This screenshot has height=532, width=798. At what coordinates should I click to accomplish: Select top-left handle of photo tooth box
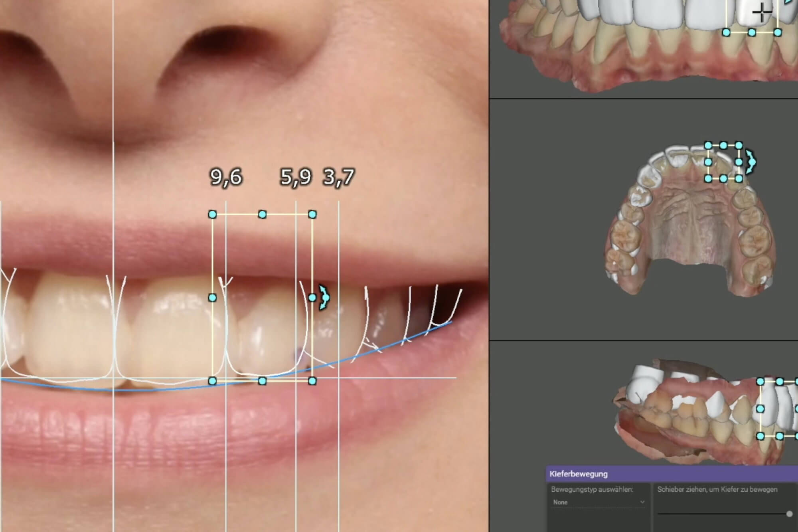click(213, 215)
